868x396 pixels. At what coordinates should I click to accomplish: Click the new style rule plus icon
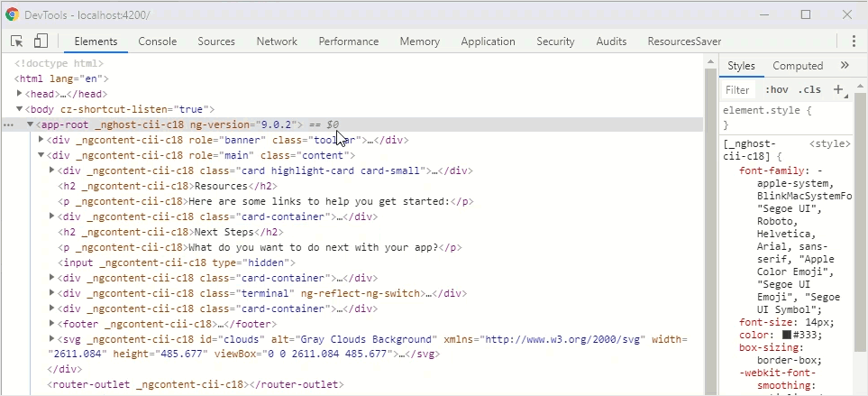coord(838,89)
